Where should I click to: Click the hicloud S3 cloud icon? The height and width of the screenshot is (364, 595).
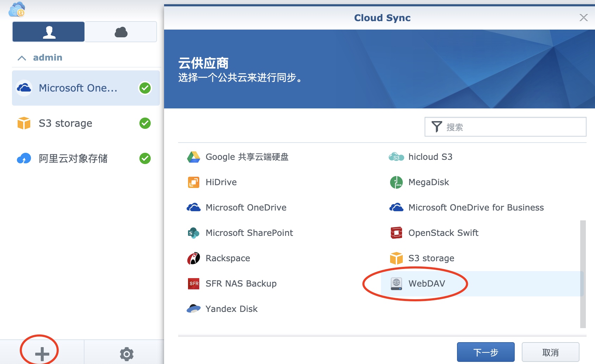point(396,157)
